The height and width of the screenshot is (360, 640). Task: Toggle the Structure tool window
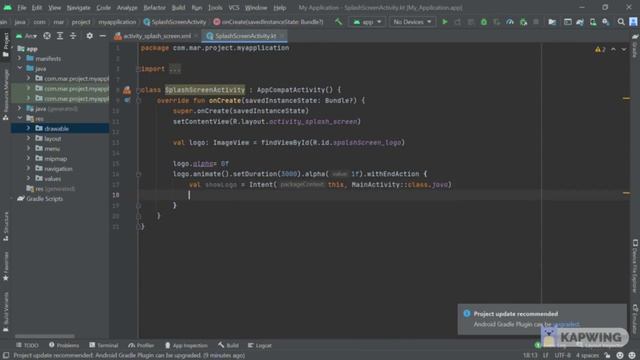[x=6, y=227]
